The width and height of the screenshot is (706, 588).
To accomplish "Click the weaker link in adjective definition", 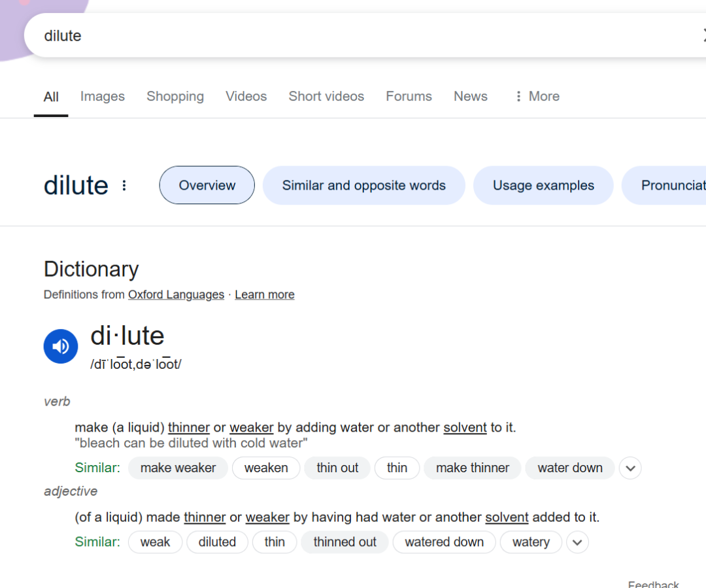I will point(267,517).
